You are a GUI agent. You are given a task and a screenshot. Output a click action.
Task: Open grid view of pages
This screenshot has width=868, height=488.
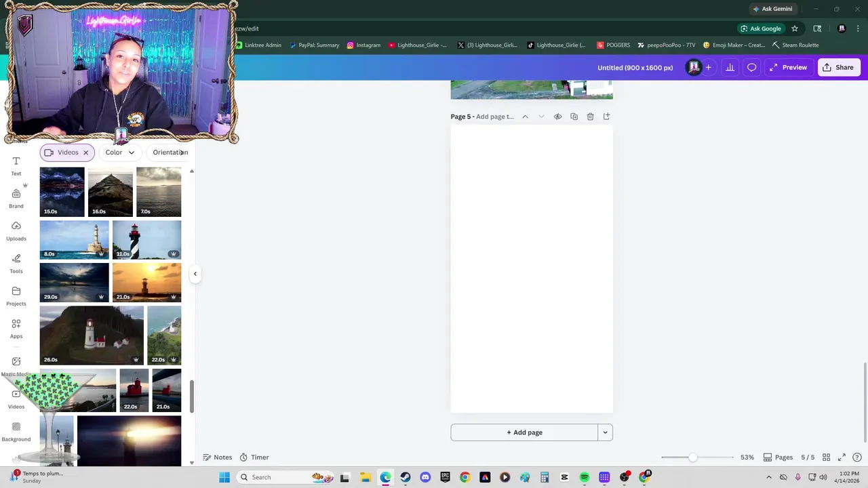826,457
